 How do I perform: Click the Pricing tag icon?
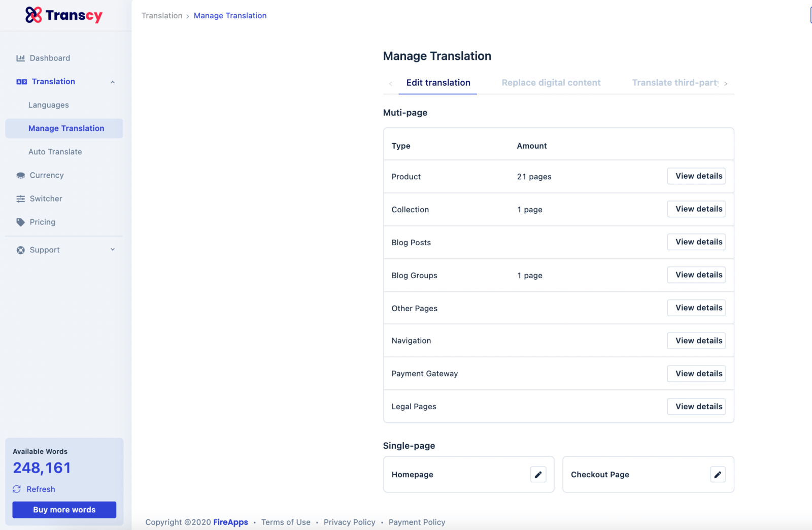(x=20, y=222)
